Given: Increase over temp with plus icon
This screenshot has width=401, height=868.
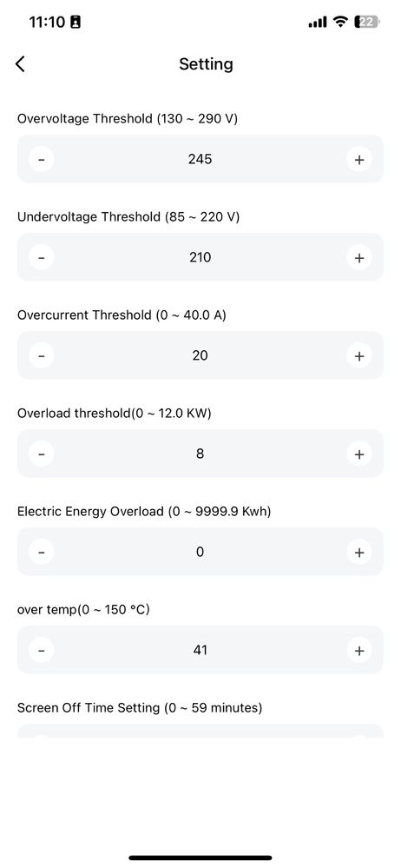Looking at the screenshot, I should pos(359,650).
